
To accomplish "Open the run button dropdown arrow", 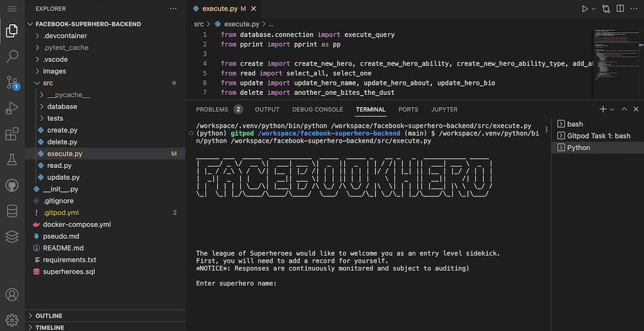I will point(594,9).
